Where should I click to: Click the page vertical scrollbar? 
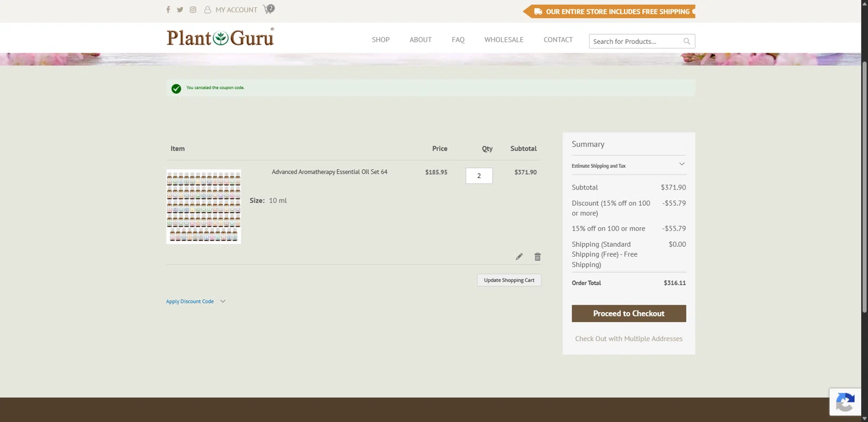[865, 188]
